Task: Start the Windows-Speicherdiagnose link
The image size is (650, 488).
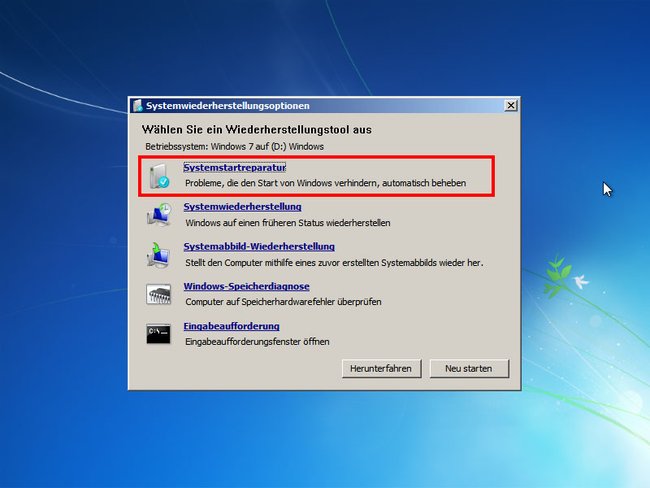Action: point(247,286)
